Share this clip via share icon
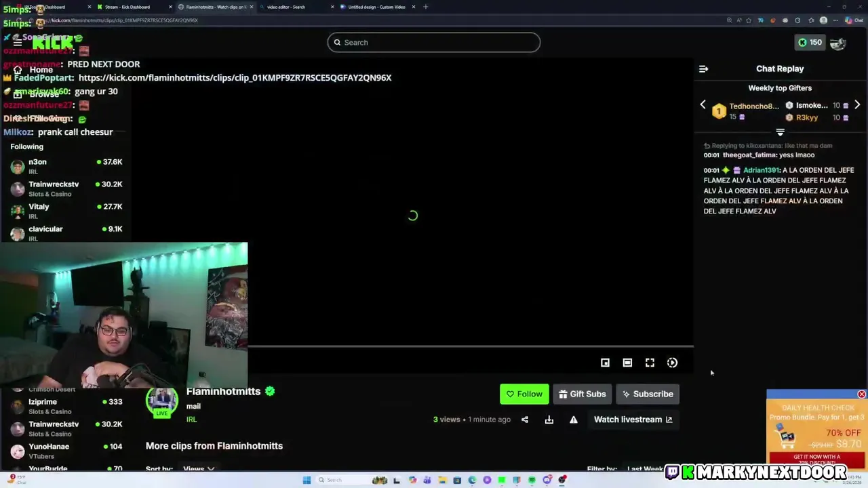Screen dimensions: 868x488 tap(525, 420)
